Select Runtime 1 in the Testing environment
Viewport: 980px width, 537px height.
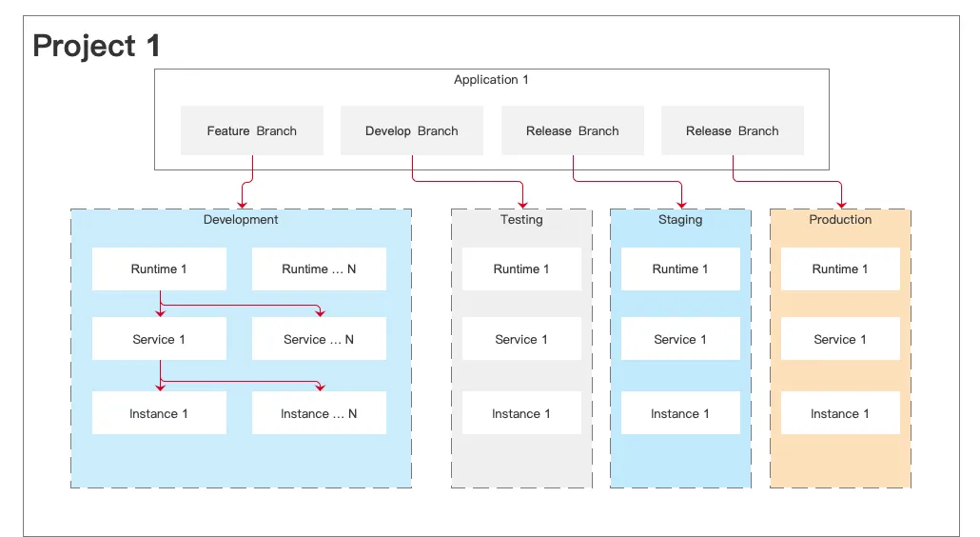pos(521,269)
